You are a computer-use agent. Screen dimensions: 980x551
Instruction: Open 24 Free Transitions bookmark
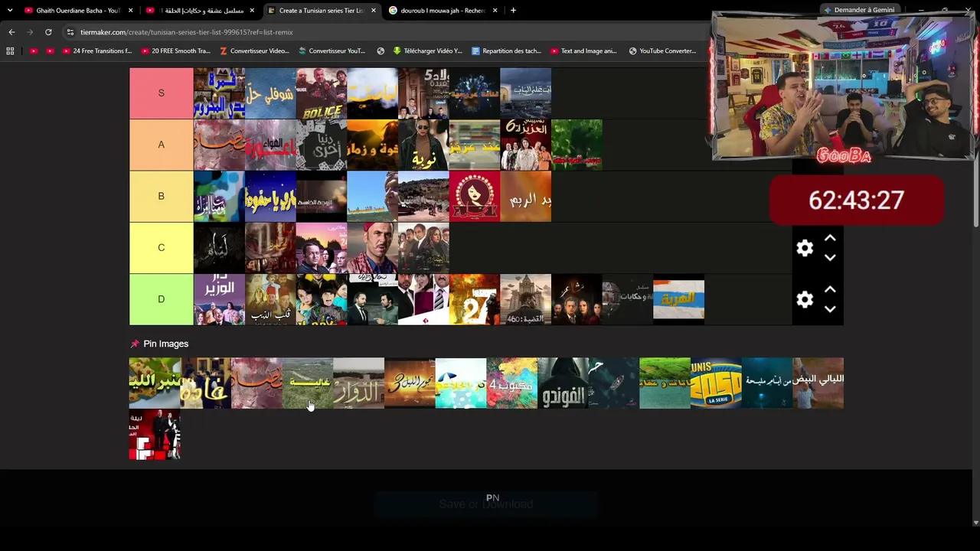tap(97, 51)
